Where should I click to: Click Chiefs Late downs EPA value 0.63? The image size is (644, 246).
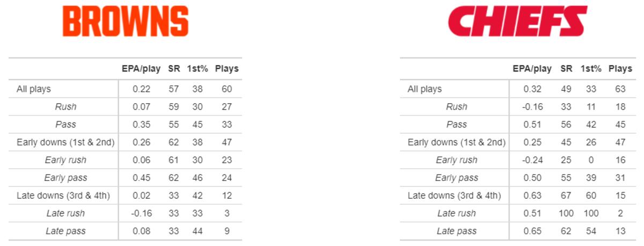tap(532, 196)
